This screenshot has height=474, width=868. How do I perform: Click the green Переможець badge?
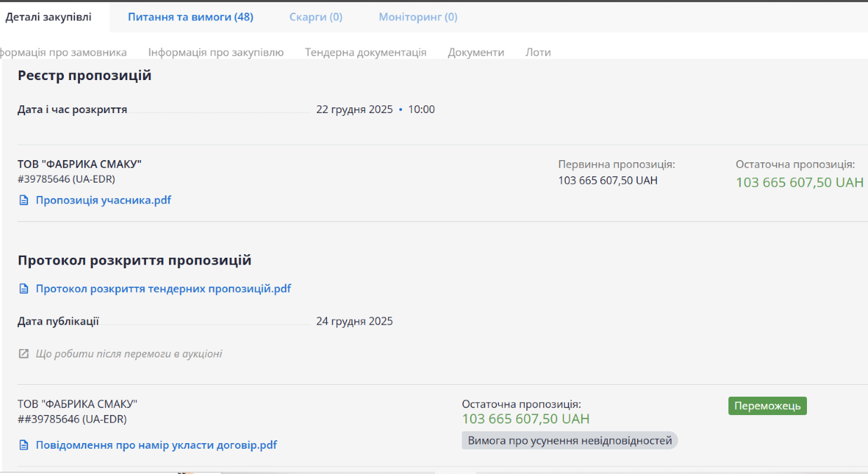[767, 406]
